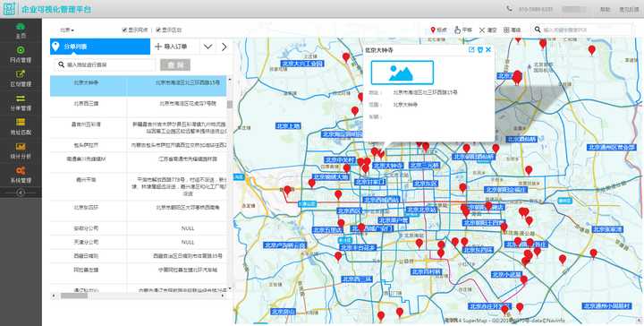The width and height of the screenshot is (644, 326).
Task: Open the 帮助 help link
Action: pyautogui.click(x=605, y=9)
